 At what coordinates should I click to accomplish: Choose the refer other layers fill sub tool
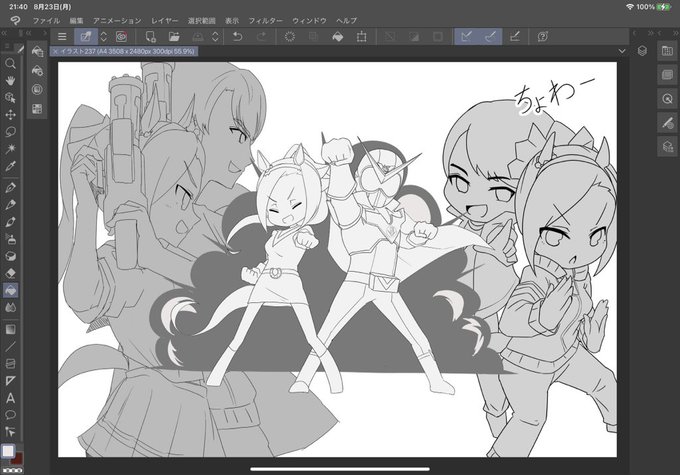pos(37,52)
